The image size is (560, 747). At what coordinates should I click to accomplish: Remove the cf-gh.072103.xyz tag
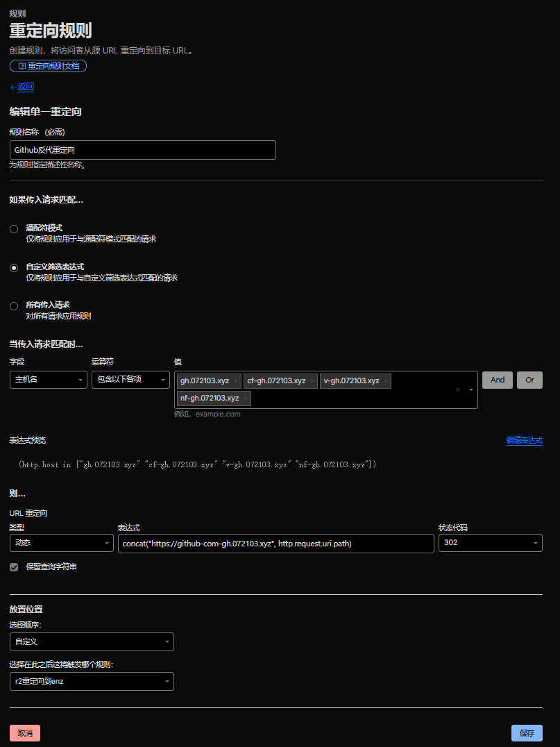point(312,381)
